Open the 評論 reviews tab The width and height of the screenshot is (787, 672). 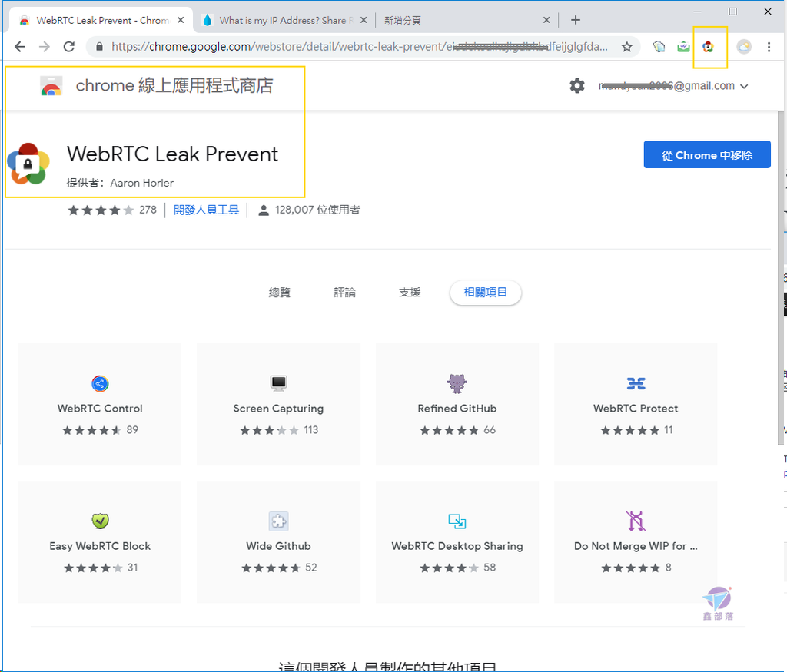tap(345, 293)
